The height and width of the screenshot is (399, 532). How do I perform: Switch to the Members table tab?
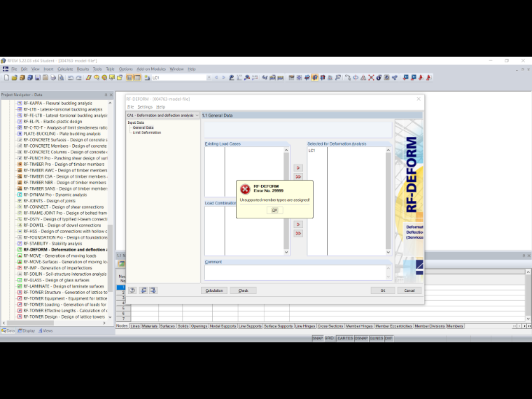455,326
